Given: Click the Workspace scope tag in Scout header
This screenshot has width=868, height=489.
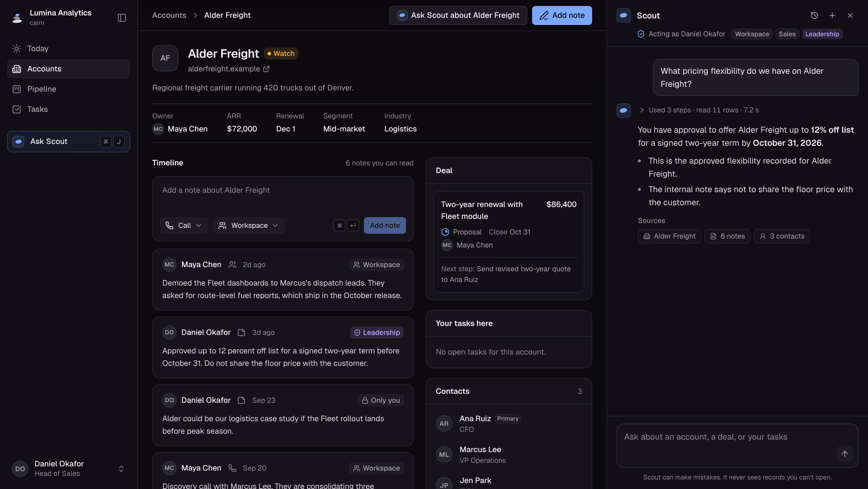Looking at the screenshot, I should pyautogui.click(x=752, y=34).
